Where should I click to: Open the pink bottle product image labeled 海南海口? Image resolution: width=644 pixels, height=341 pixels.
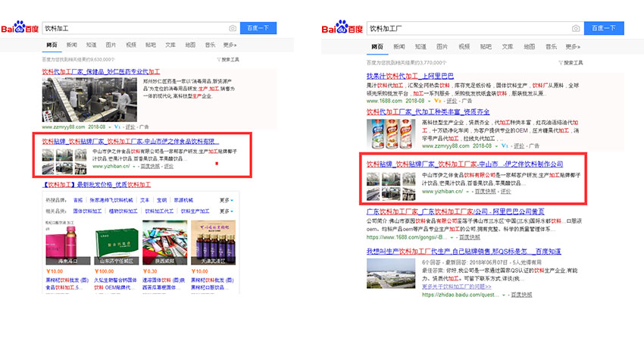(x=67, y=242)
